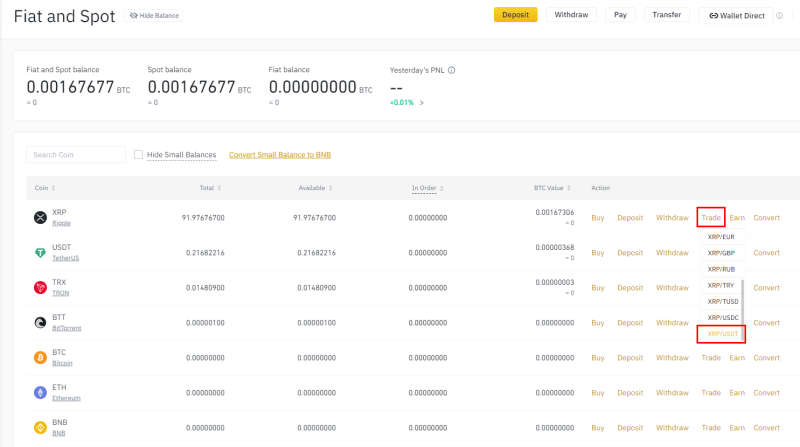Open the Bitcoin coin name link
Viewport: 800px width, 447px height.
(62, 363)
